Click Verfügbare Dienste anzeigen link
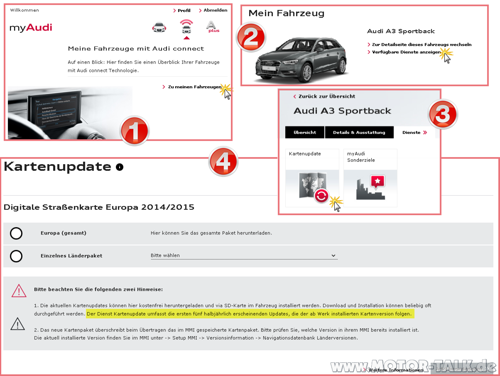The height and width of the screenshot is (376, 500). (405, 52)
